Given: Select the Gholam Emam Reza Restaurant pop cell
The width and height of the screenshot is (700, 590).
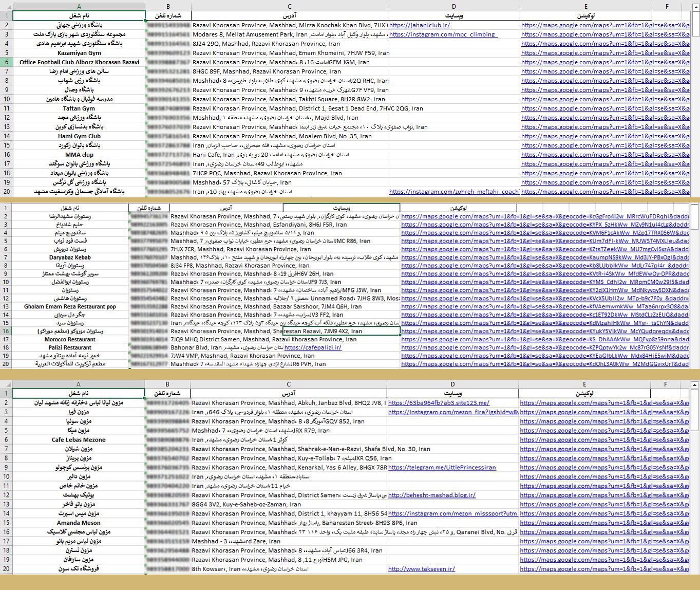Looking at the screenshot, I should [x=70, y=307].
